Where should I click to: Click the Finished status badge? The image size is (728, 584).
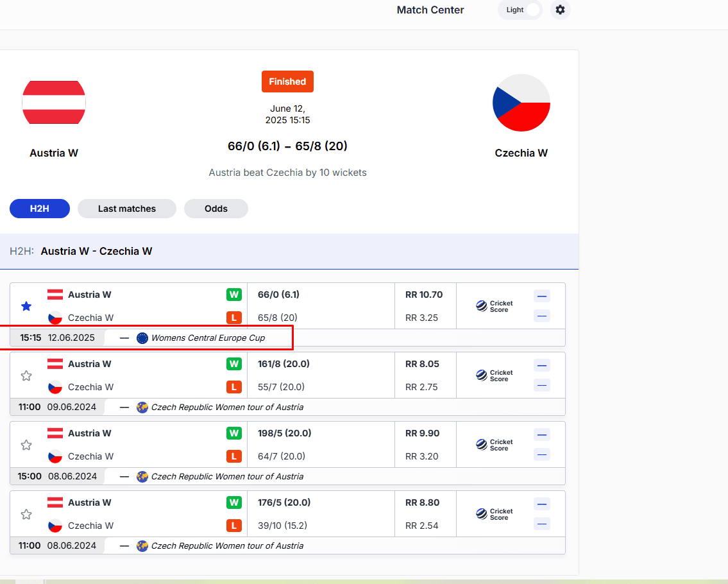(x=287, y=82)
